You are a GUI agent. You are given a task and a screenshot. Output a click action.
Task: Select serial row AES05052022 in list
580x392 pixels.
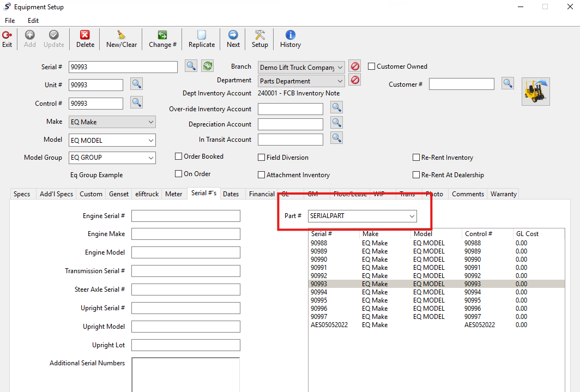437,325
